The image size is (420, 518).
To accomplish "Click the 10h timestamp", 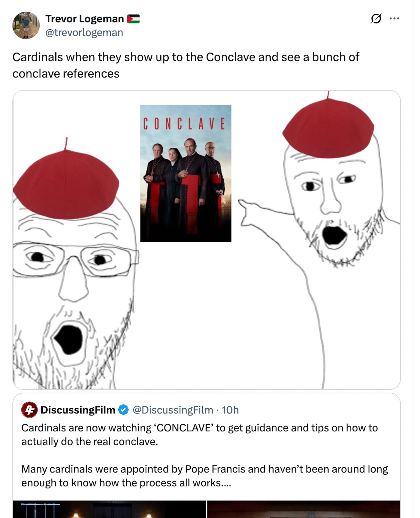I will (x=230, y=410).
